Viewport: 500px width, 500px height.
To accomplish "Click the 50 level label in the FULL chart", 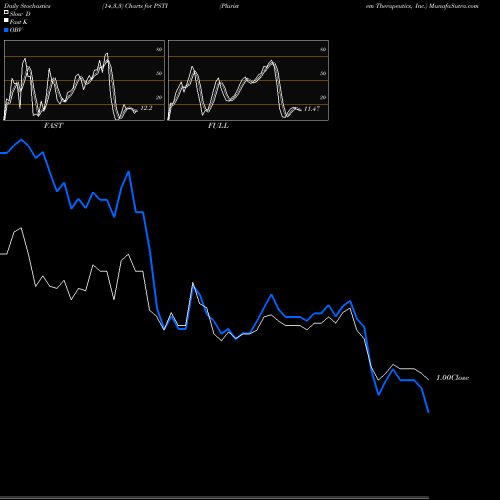I will 323,73.
